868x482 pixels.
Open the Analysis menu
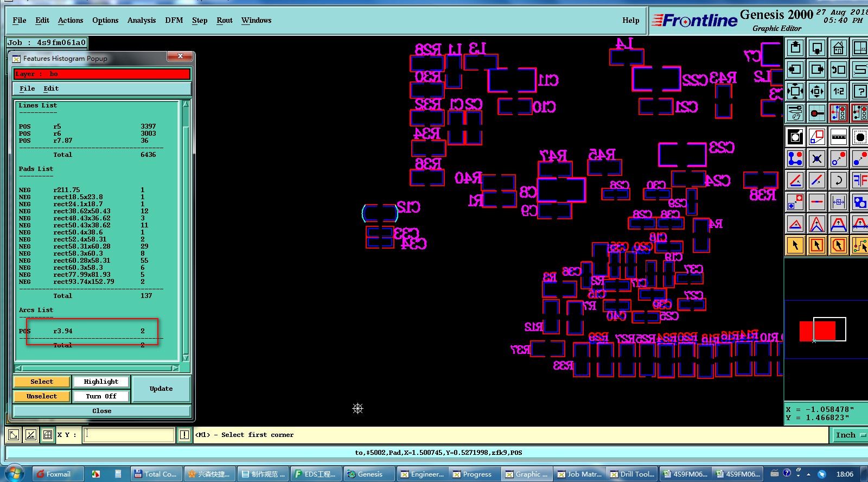coord(142,20)
